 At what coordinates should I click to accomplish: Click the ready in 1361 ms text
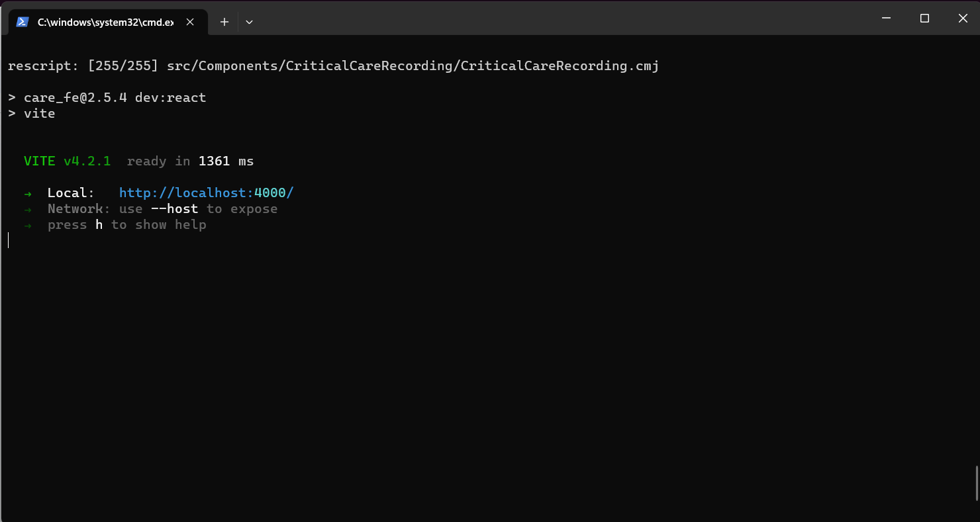click(190, 161)
